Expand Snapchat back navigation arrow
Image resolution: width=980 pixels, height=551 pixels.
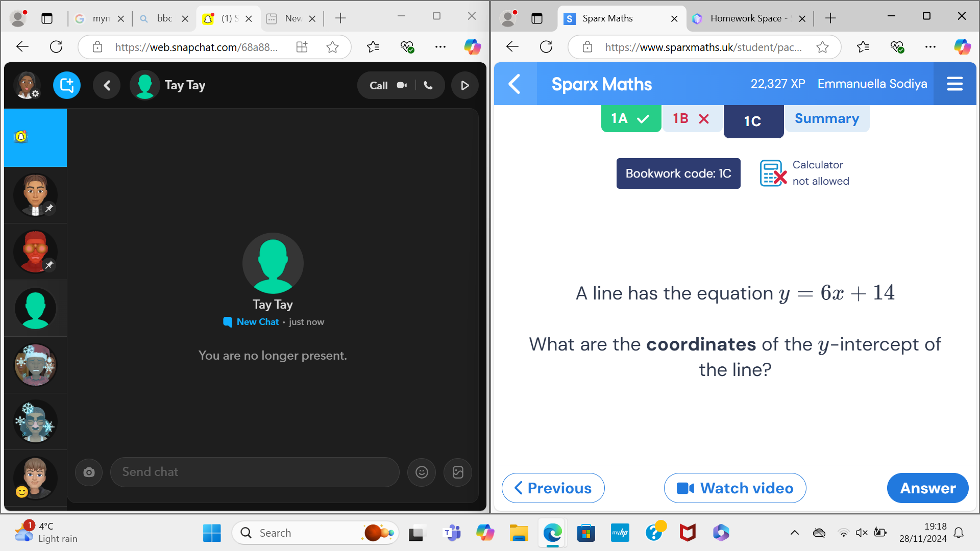(107, 85)
